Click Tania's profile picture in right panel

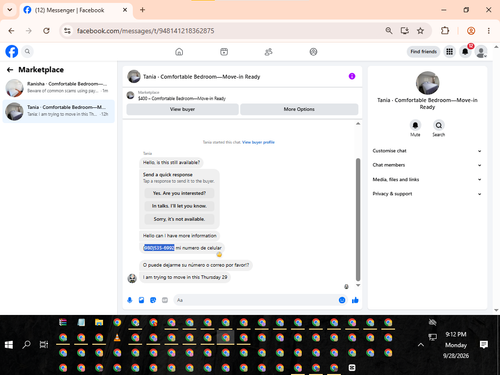click(x=427, y=83)
